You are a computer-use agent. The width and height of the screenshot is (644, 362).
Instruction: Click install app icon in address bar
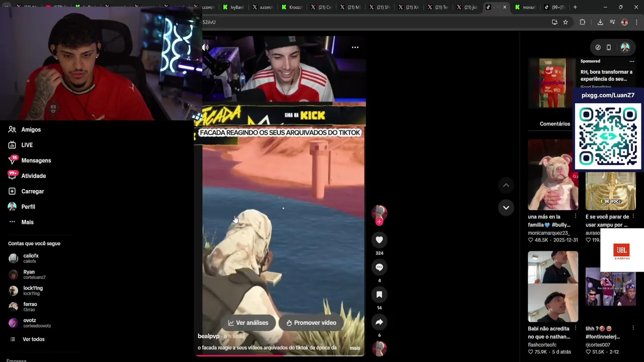(554, 22)
